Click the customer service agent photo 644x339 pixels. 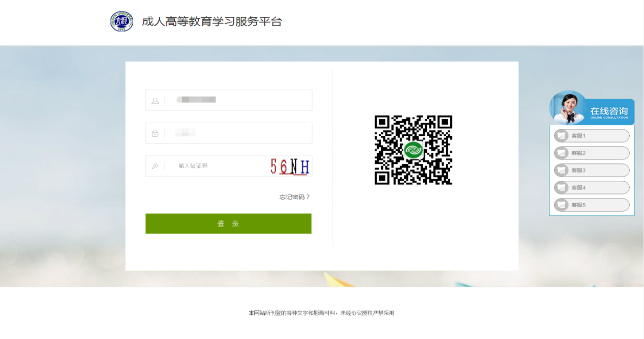[x=568, y=107]
